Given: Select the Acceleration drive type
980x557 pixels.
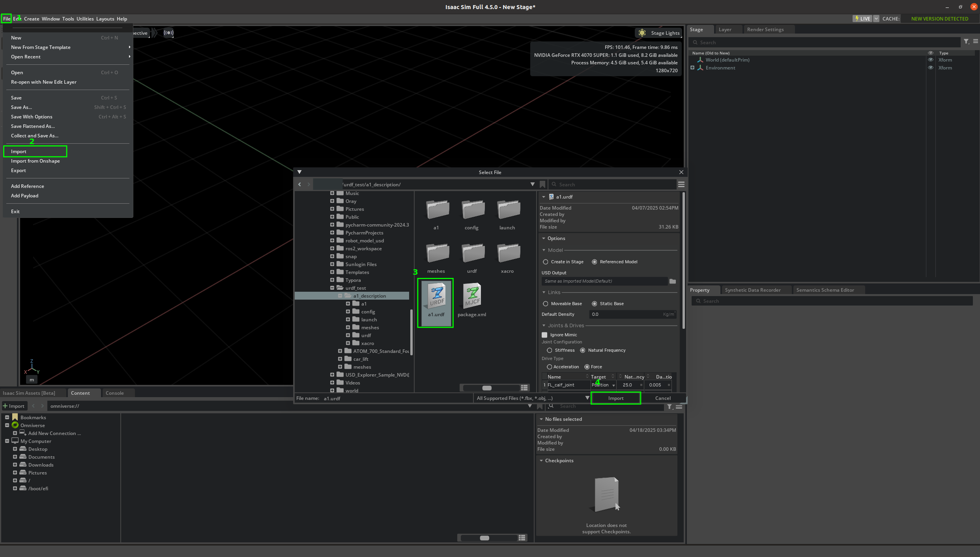Looking at the screenshot, I should (549, 367).
